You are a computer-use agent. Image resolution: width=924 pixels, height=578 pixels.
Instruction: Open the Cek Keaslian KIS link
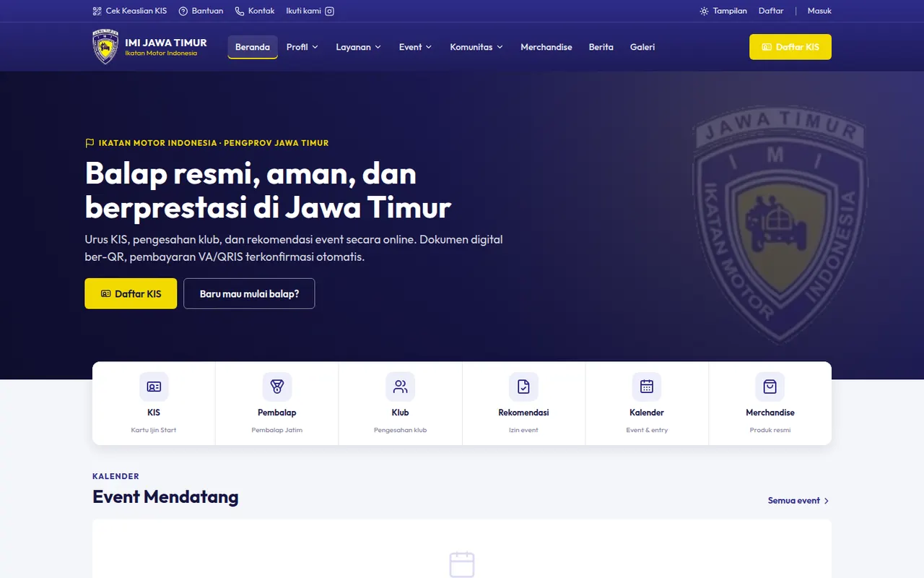pos(130,11)
